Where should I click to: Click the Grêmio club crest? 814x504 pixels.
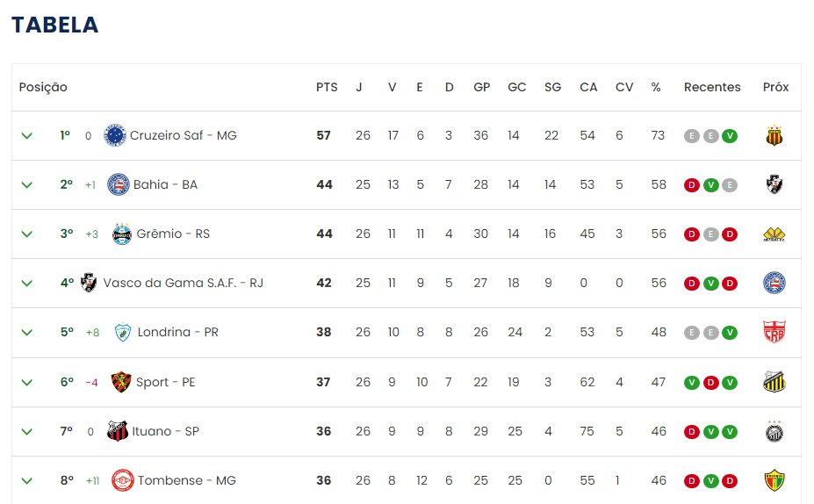click(122, 234)
